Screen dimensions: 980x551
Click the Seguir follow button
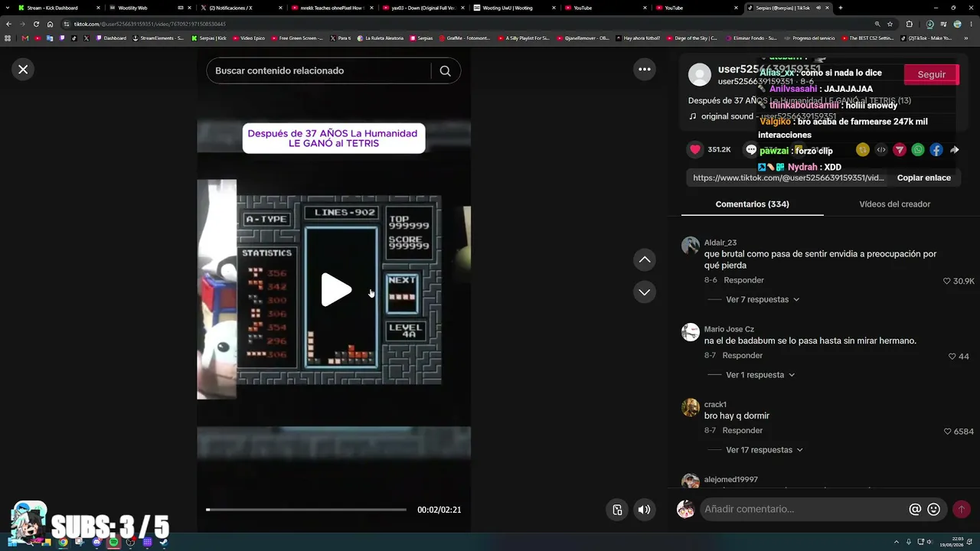point(932,74)
